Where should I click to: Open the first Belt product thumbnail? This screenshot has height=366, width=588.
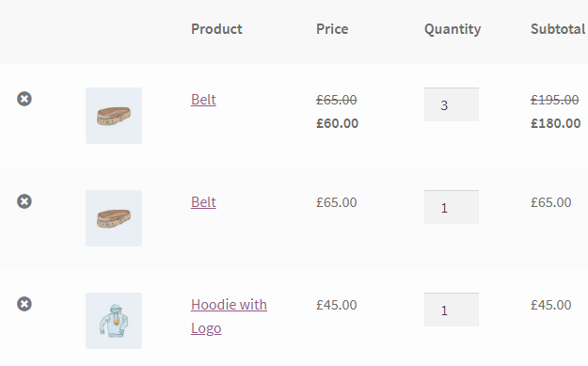(114, 116)
